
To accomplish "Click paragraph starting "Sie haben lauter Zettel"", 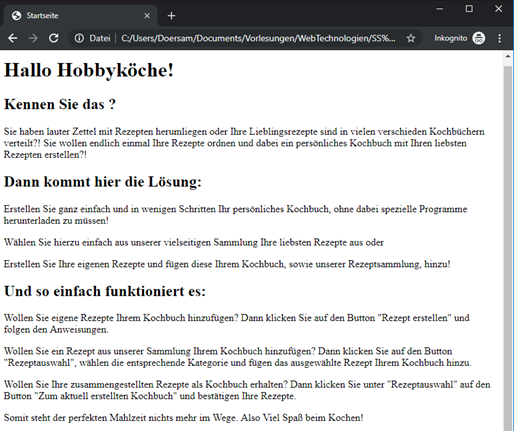I will tap(244, 143).
